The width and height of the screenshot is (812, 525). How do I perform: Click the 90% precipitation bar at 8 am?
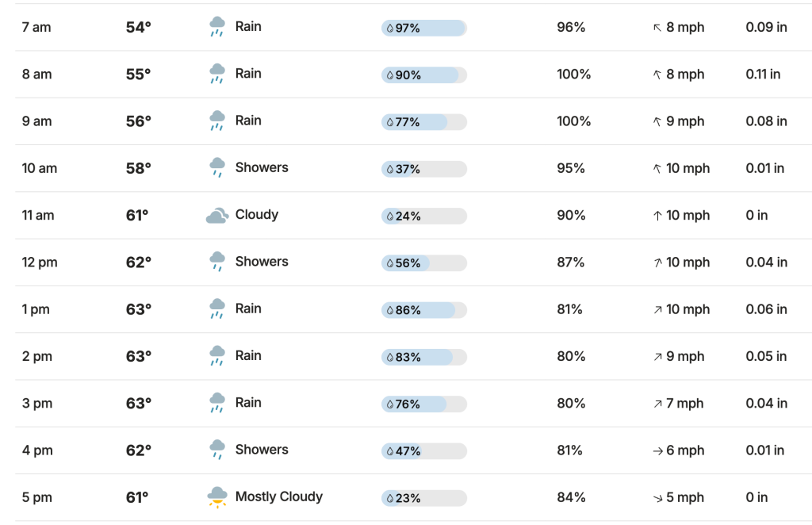click(424, 75)
